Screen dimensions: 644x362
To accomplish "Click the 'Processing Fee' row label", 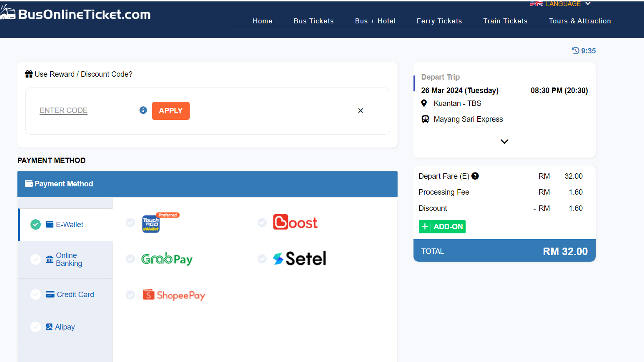I will click(x=444, y=192).
